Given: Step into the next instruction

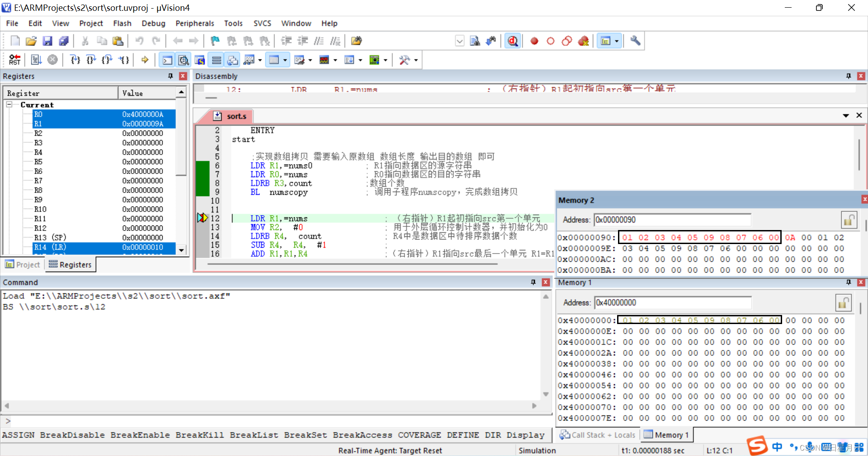Looking at the screenshot, I should [75, 60].
